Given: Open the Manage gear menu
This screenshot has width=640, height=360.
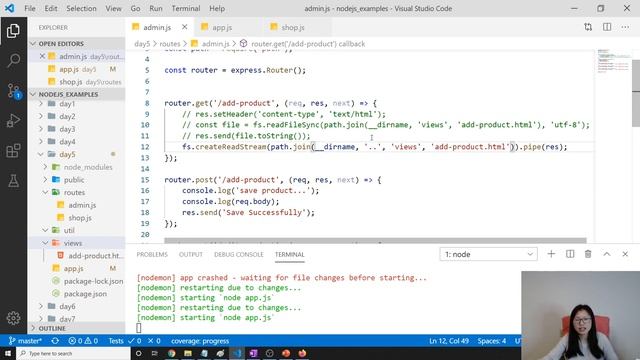Looking at the screenshot, I should click(13, 318).
